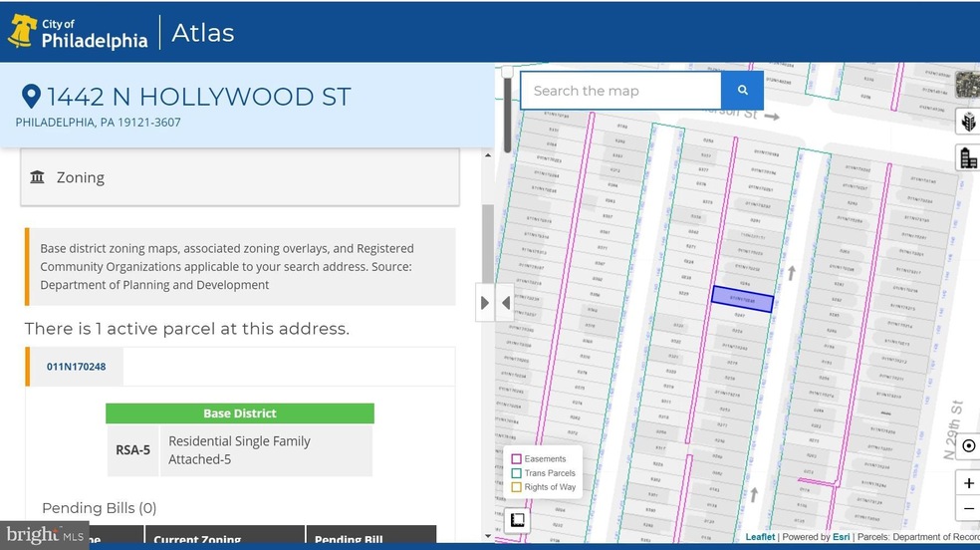Click the Rights of Way legend swatch
Viewport: 980px width, 550px height.
tap(516, 487)
